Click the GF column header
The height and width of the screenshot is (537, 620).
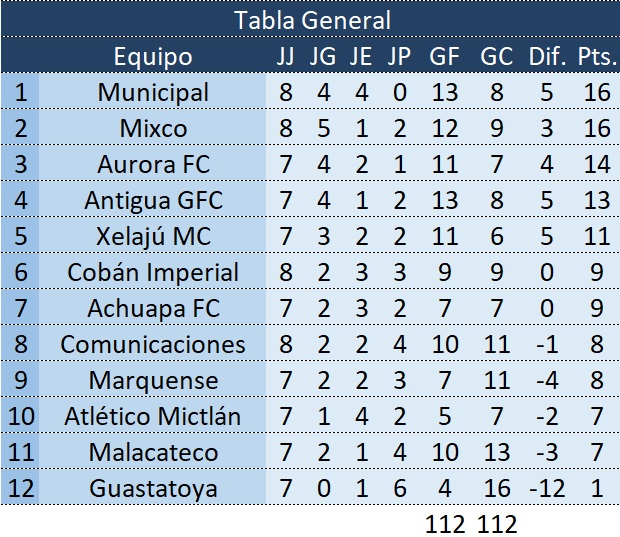444,57
